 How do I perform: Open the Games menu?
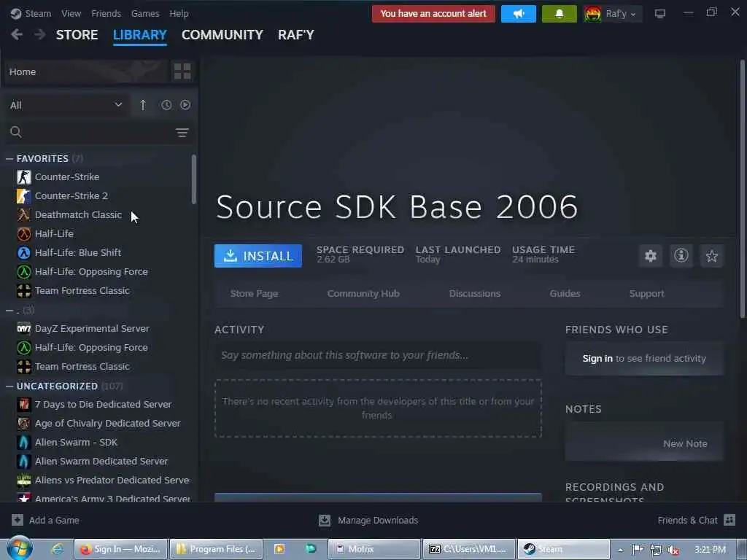point(145,13)
